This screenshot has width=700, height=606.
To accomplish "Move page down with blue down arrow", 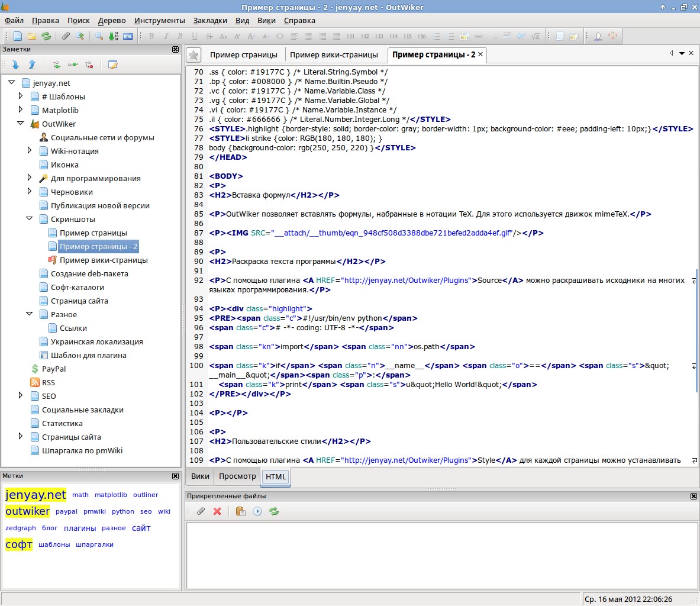I will [x=15, y=65].
